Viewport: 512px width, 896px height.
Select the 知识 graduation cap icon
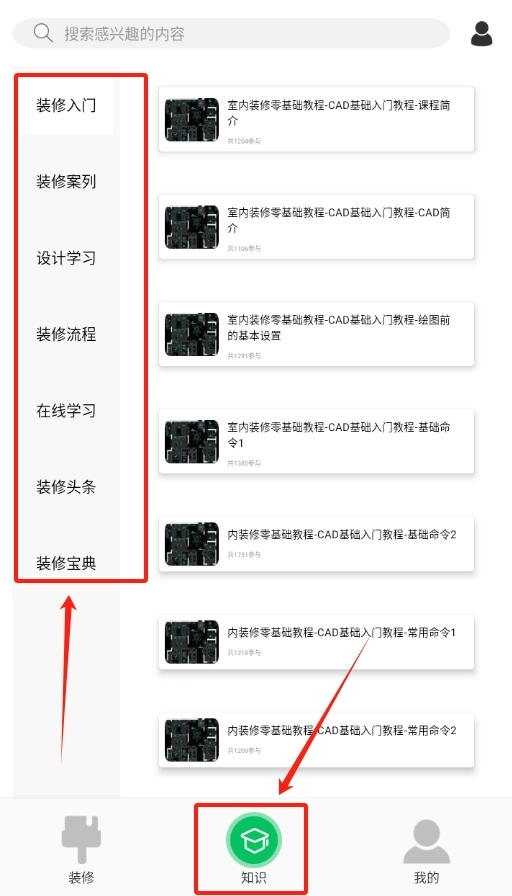252,839
